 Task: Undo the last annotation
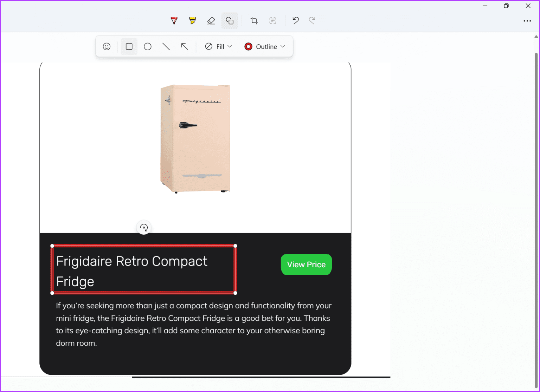[295, 20]
